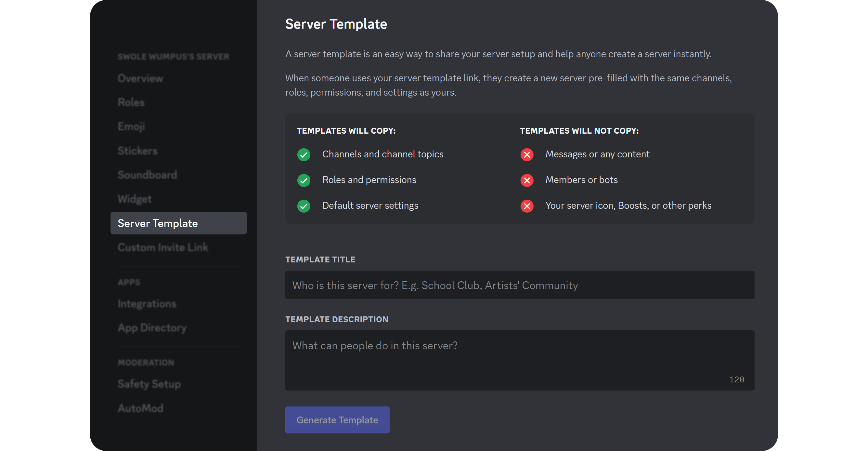The height and width of the screenshot is (451, 868).
Task: Click the red X icon for server icon and Boosts
Action: coord(527,205)
